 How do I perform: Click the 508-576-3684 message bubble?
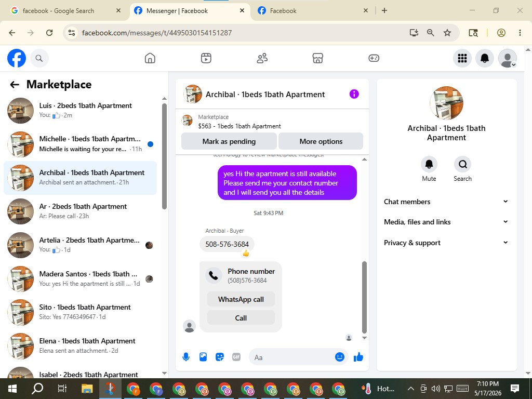click(x=227, y=244)
